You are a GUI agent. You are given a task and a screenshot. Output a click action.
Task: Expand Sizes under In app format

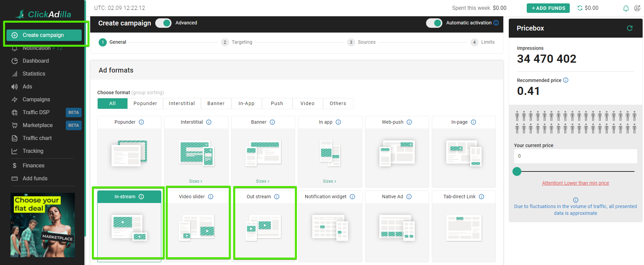coord(329,181)
